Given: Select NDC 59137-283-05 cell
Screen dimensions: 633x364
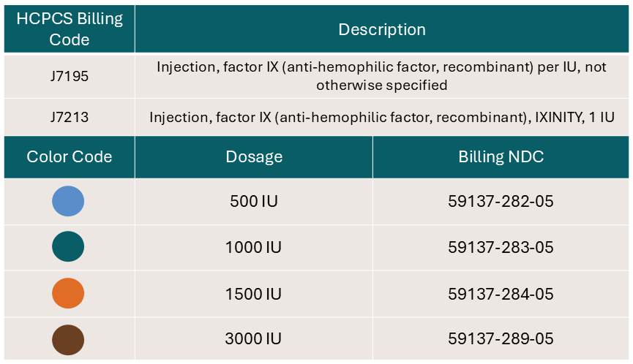Looking at the screenshot, I should [x=501, y=247].
